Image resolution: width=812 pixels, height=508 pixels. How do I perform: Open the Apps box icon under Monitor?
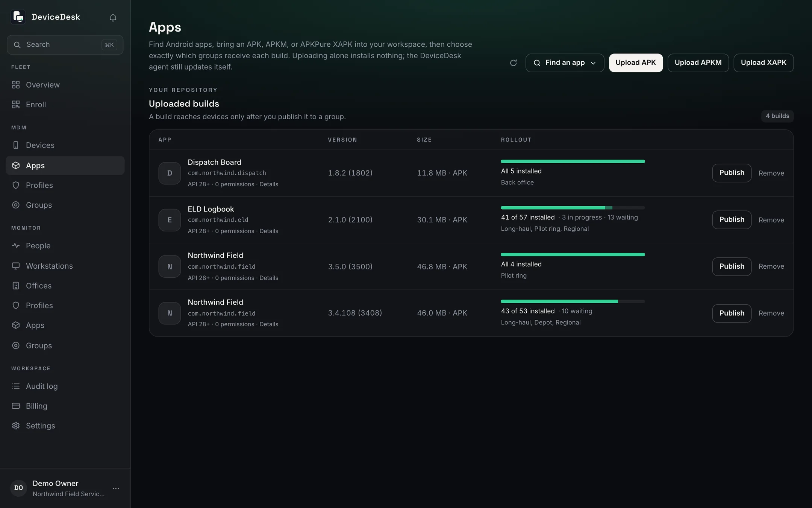16,325
